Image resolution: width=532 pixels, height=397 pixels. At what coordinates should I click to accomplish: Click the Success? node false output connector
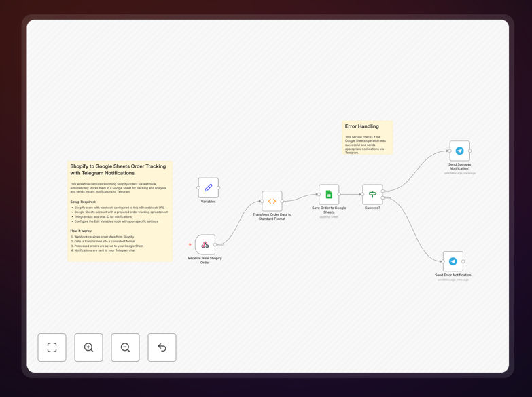383,197
